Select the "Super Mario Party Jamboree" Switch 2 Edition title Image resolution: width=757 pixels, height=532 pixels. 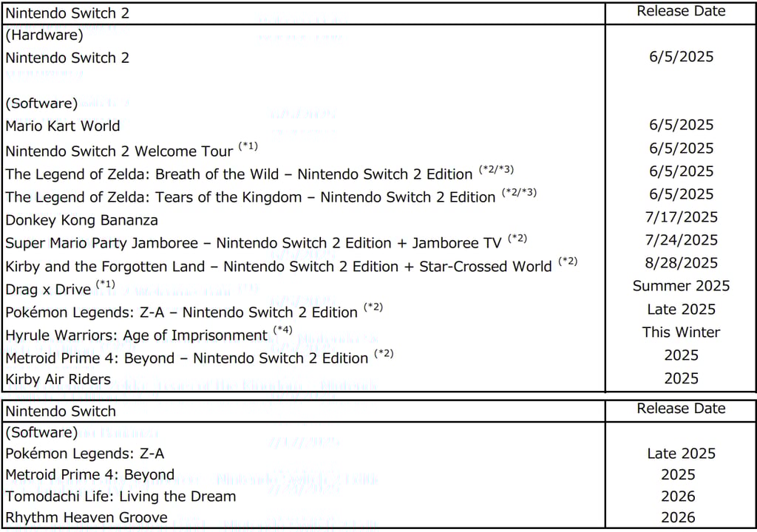click(254, 243)
